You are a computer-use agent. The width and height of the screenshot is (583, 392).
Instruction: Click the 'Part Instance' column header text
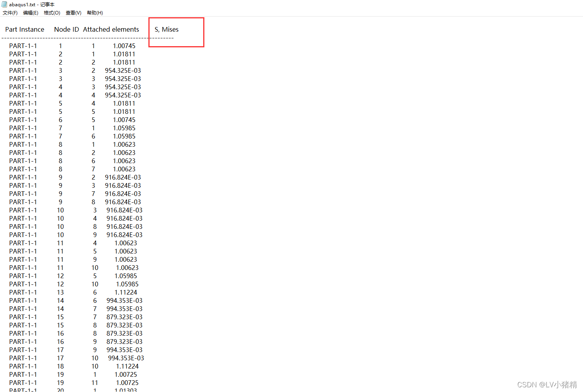(x=25, y=29)
